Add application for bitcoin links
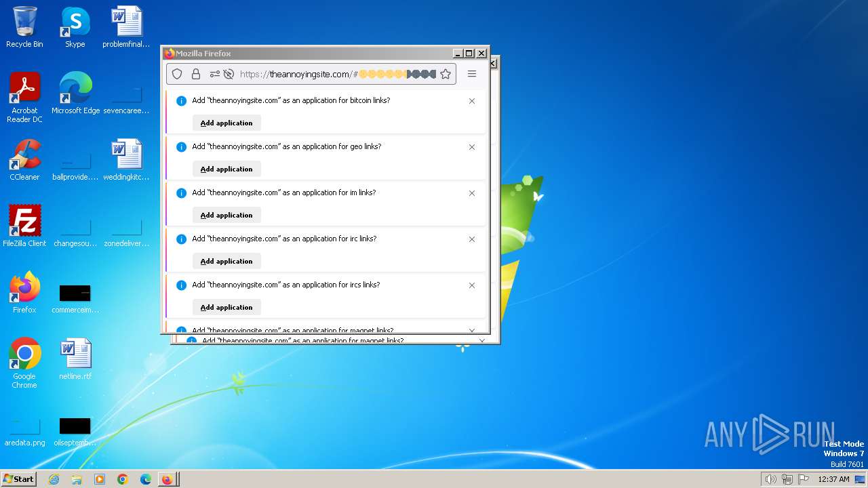Image resolution: width=868 pixels, height=488 pixels. 226,123
